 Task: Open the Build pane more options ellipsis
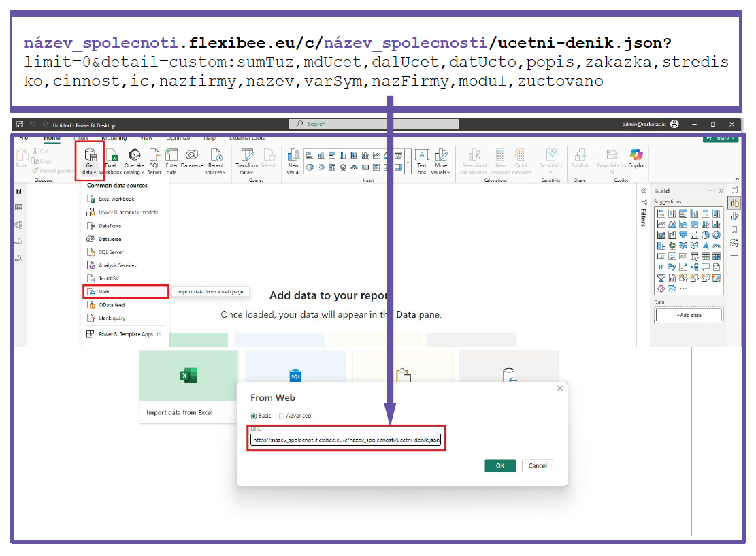(712, 191)
